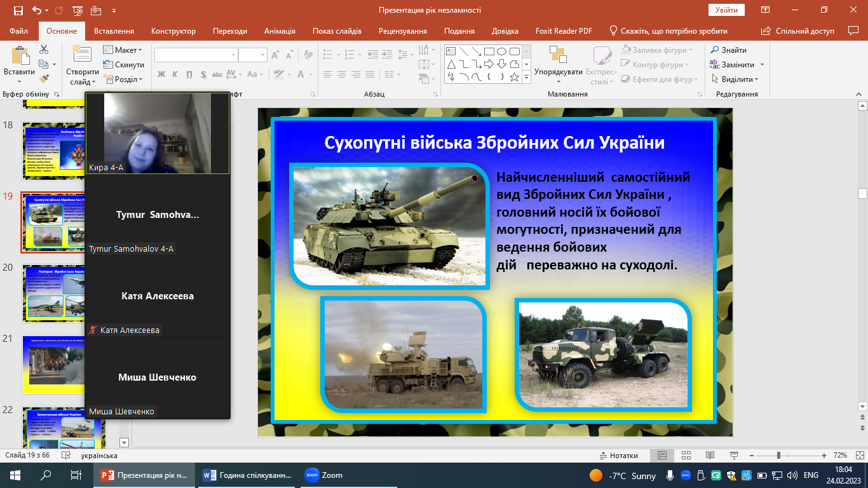Open the Вставлення ribbon tab
Viewport: 868px width, 488px height.
click(x=114, y=31)
